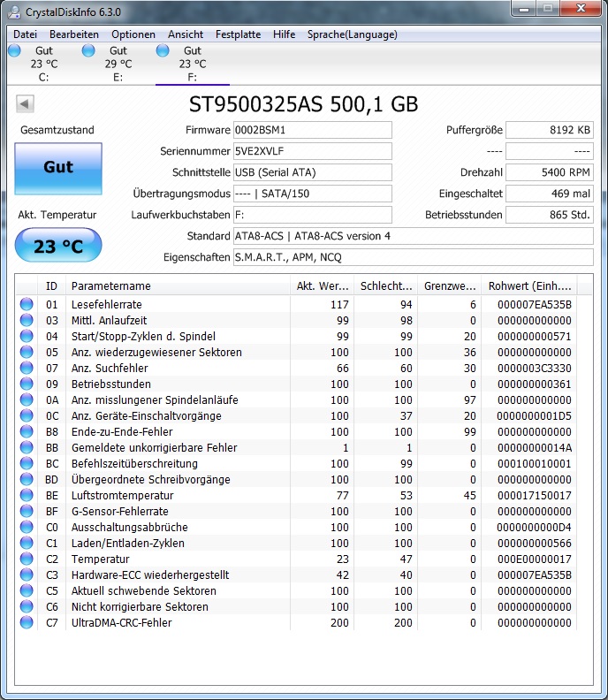Open the Sprache(Language) menu
Viewport: 608px width, 700px height.
pyautogui.click(x=353, y=34)
